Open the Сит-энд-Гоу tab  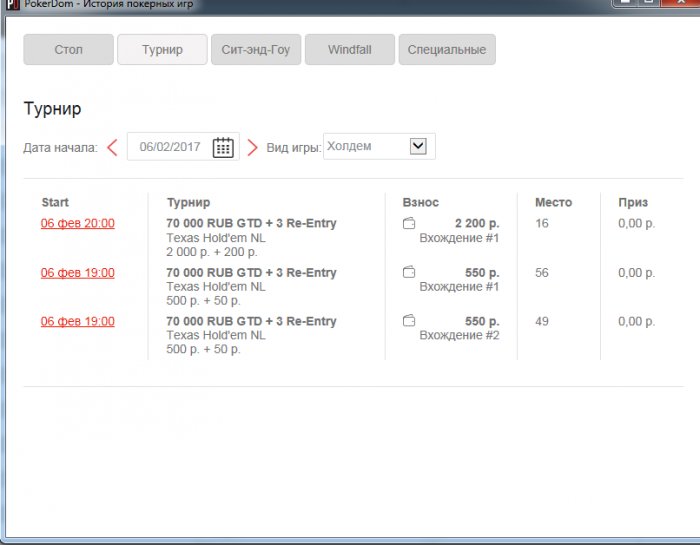pos(256,50)
